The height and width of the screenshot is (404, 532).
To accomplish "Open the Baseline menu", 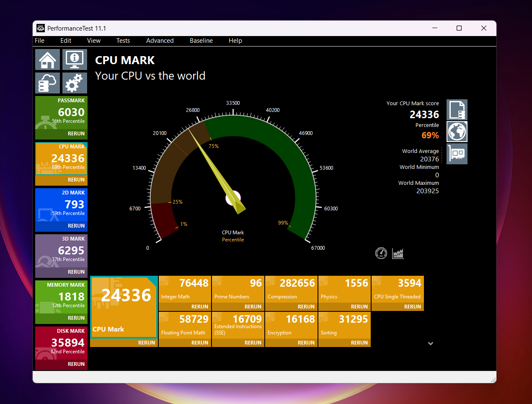I will pyautogui.click(x=201, y=41).
